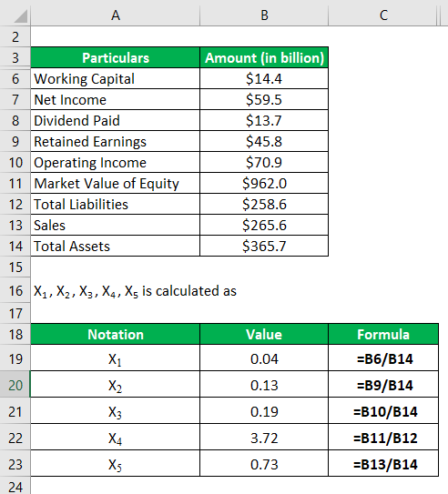Select the $14.4 value cell
Image resolution: width=448 pixels, height=494 pixels.
[264, 79]
